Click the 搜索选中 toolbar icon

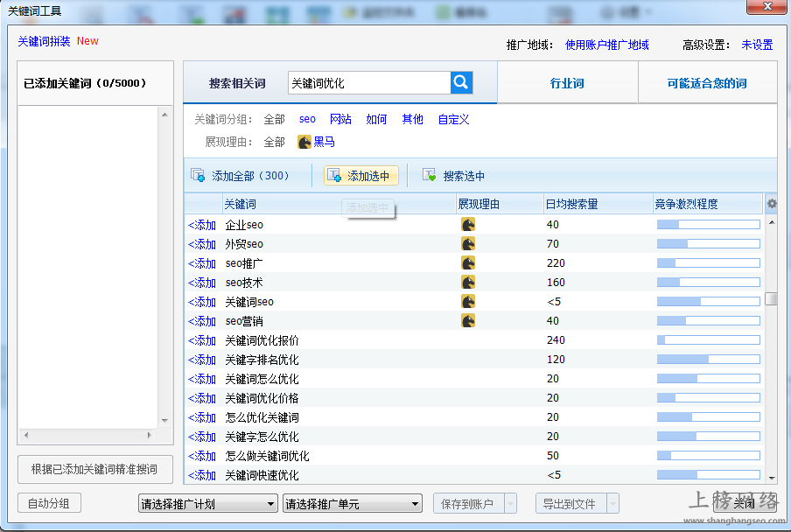click(429, 176)
